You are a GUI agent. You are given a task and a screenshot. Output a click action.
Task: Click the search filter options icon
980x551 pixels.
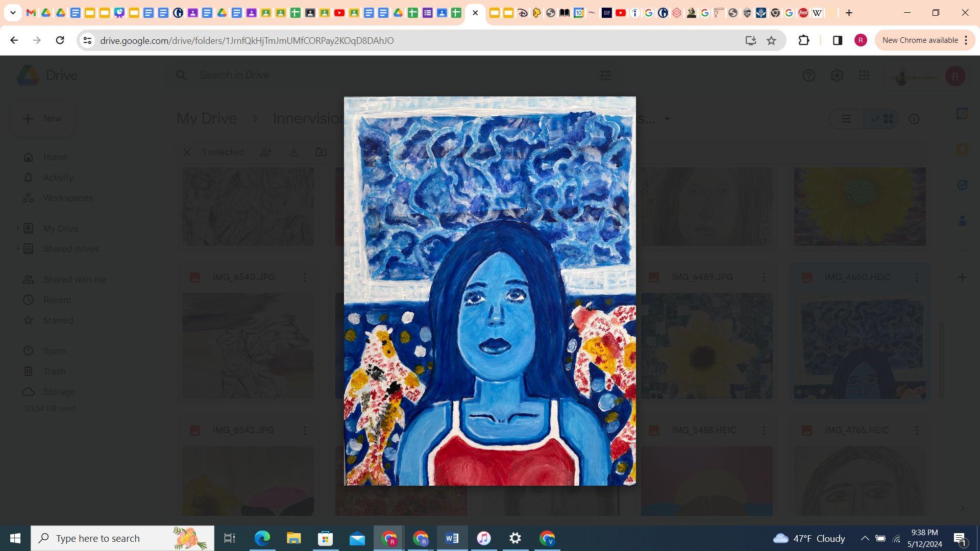coord(605,76)
